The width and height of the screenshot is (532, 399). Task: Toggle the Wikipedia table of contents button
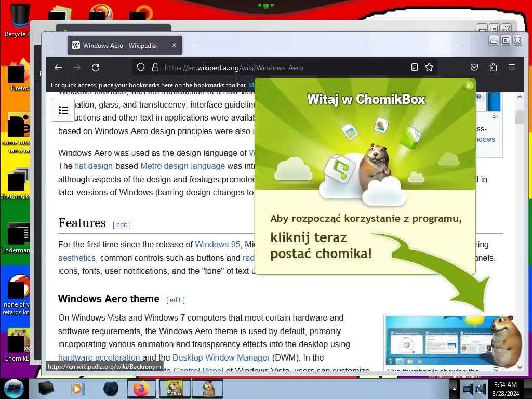pos(63,110)
